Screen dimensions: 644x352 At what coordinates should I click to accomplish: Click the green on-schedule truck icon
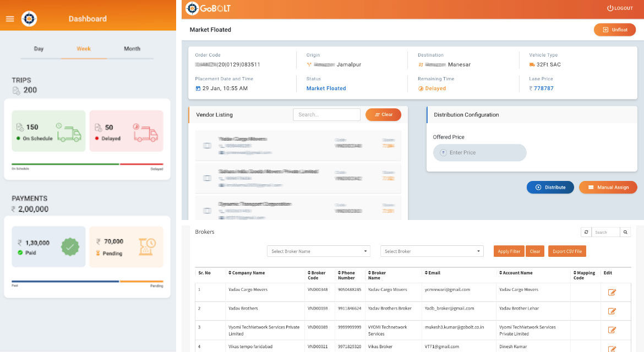click(x=69, y=132)
